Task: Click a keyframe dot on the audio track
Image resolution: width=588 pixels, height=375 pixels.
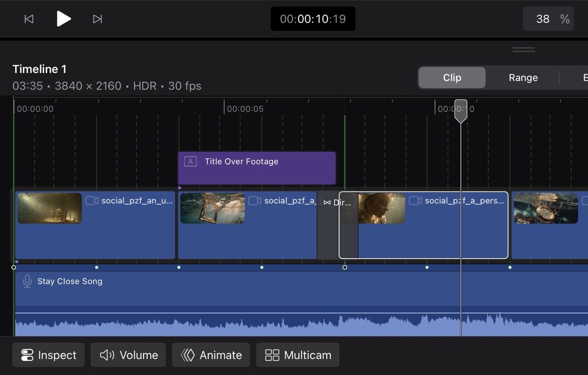Action: (262, 267)
